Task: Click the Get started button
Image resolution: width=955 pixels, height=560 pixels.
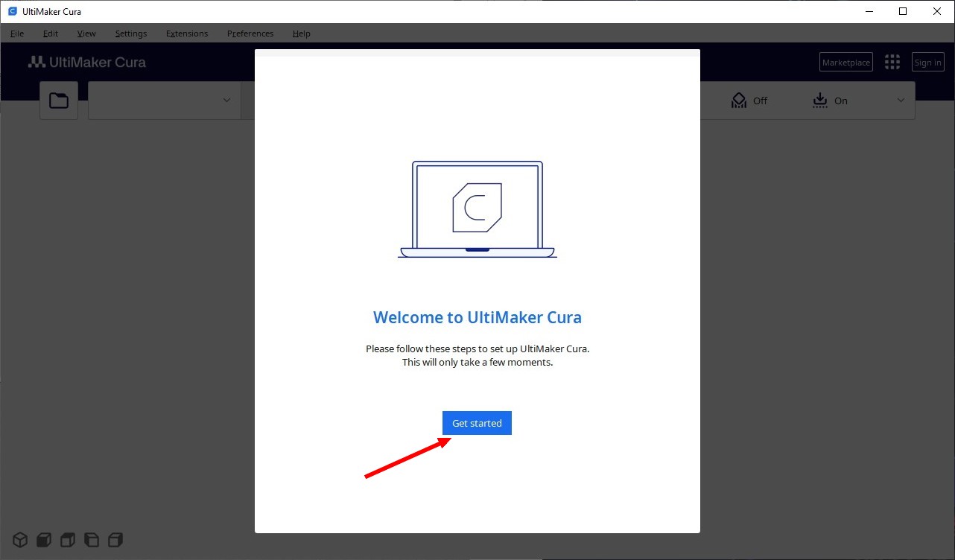Action: (x=477, y=423)
